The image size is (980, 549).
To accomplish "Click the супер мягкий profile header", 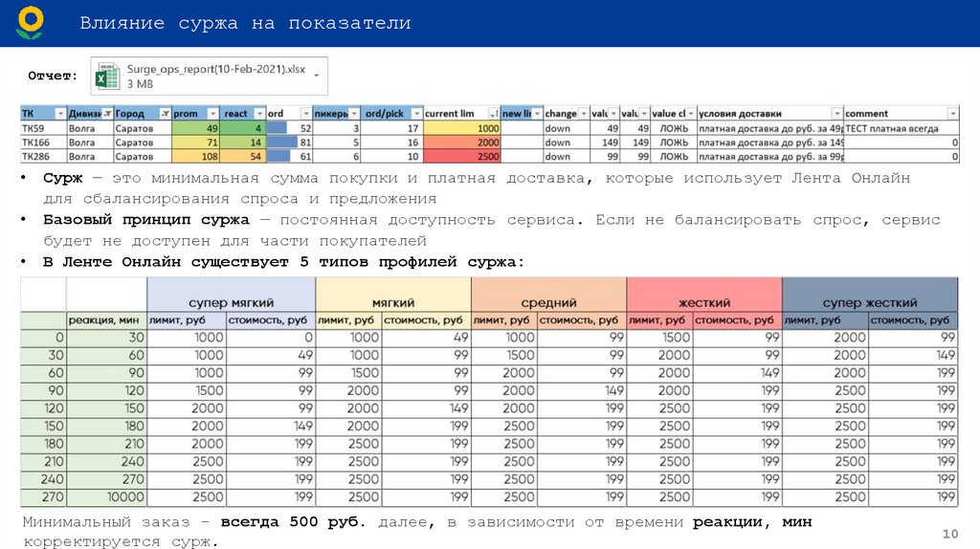I will point(232,295).
